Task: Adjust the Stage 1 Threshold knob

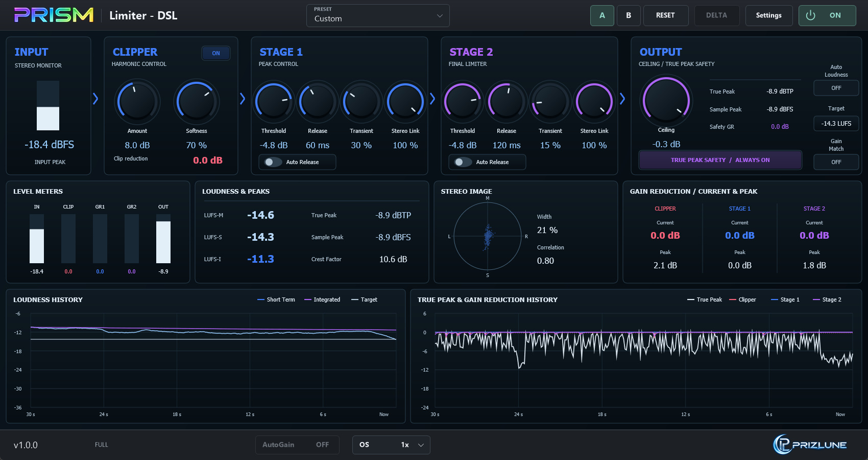Action: click(x=274, y=102)
